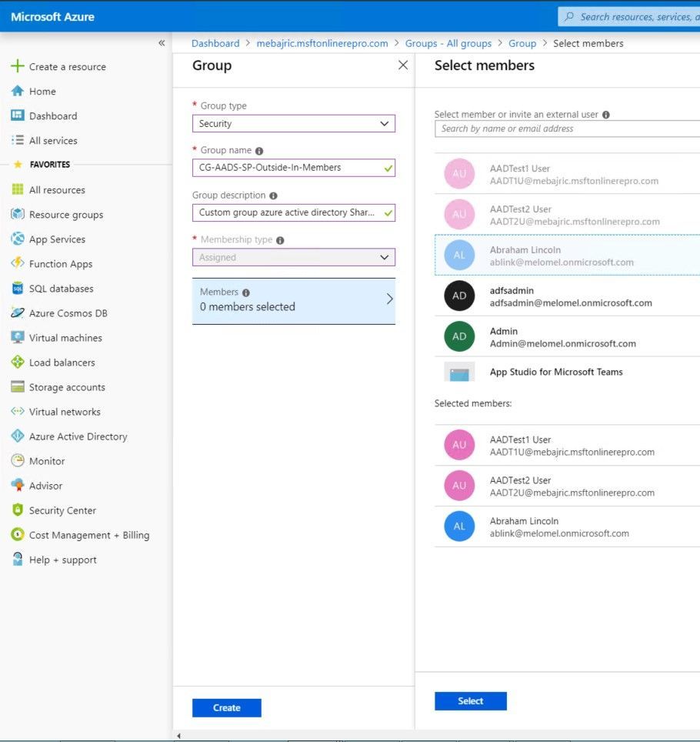Click the Create button
The image size is (700, 742).
click(x=226, y=707)
